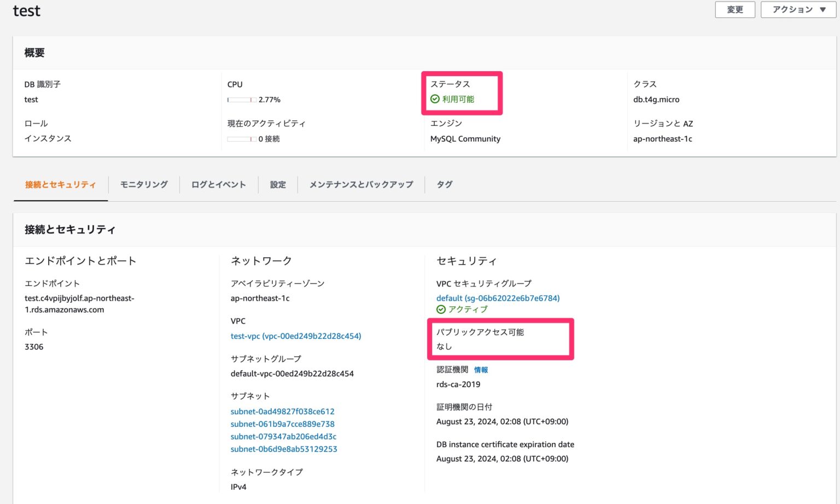Click the 変更 button
This screenshot has width=840, height=504.
coord(734,10)
